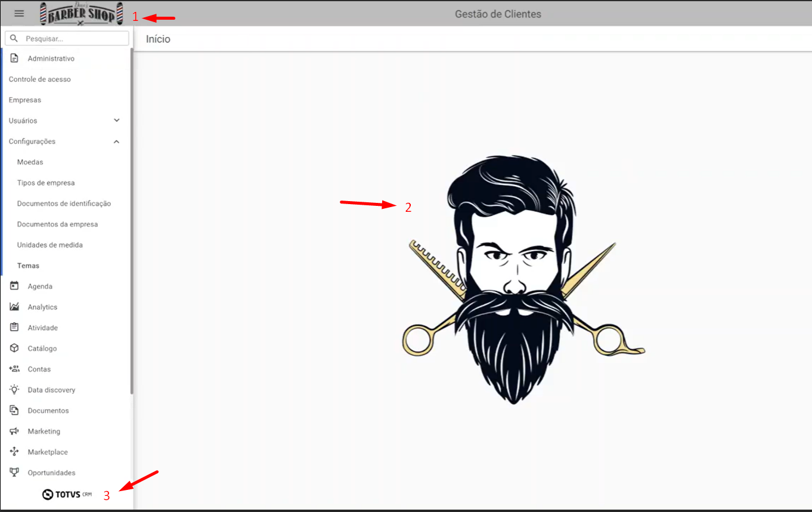
Task: Click the Barber Shop logo in header
Action: pyautogui.click(x=82, y=14)
